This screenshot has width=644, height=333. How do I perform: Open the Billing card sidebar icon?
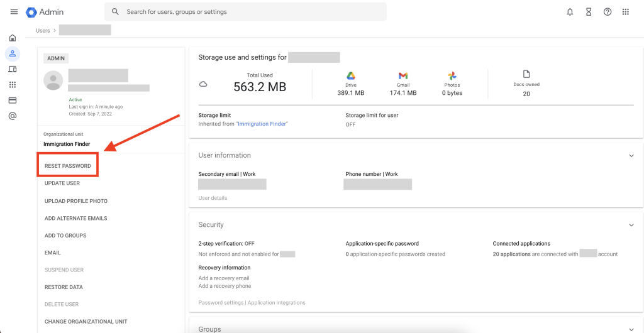click(x=13, y=101)
